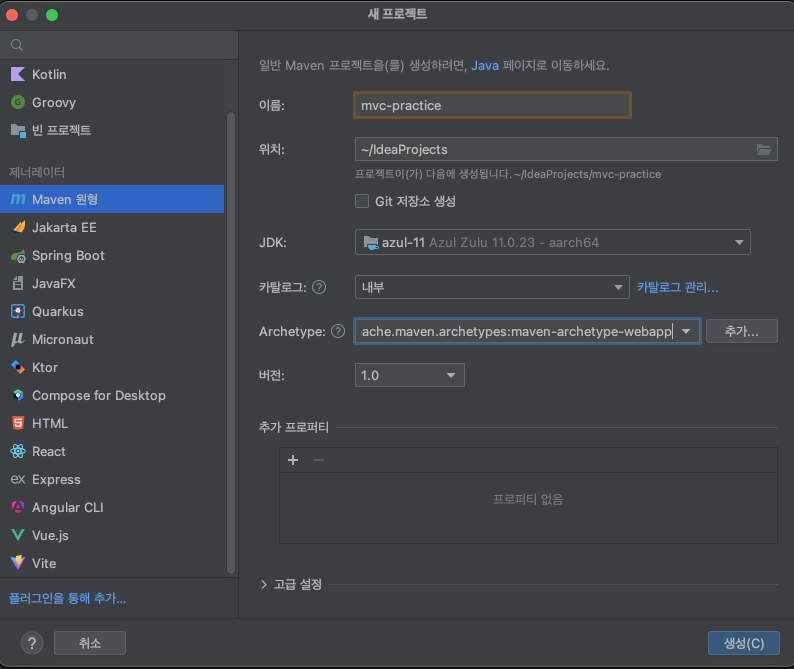Select React generator
Image resolution: width=794 pixels, height=669 pixels.
point(112,451)
